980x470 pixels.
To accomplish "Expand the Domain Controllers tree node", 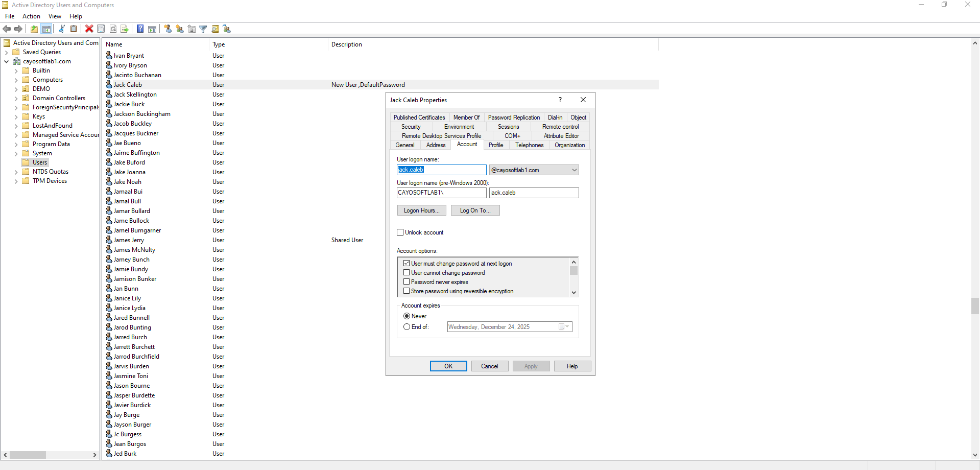I will 16,98.
